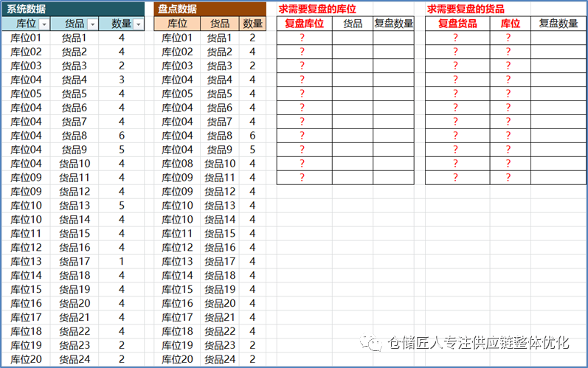Open the 库位 filter dropdown in 系统数据

[x=44, y=24]
